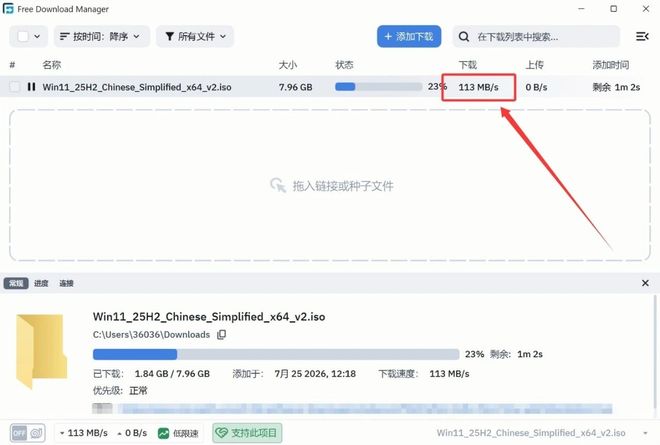
Task: Click the green traffic chart icon
Action: [x=163, y=433]
